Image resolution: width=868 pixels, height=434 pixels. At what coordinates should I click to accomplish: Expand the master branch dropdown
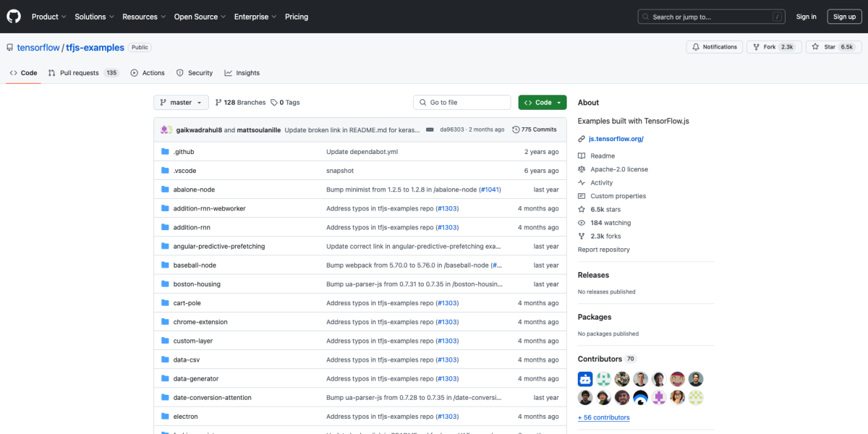181,103
